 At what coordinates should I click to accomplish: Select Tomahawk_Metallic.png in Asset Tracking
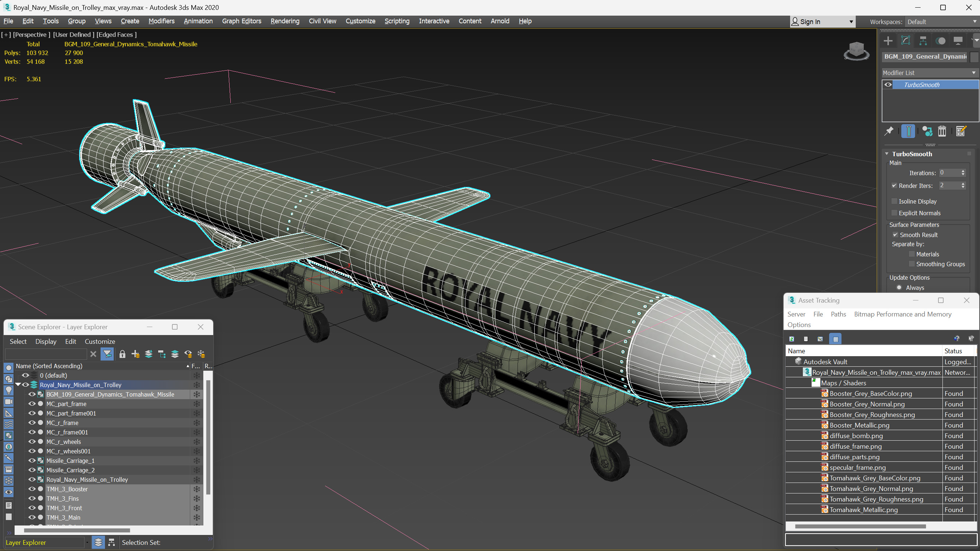coord(863,509)
